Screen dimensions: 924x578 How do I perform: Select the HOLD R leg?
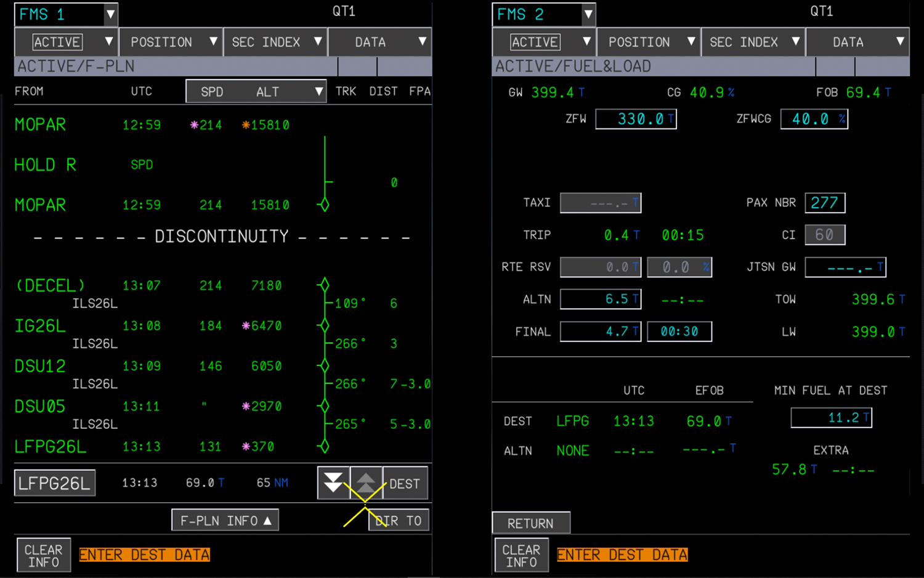click(45, 165)
